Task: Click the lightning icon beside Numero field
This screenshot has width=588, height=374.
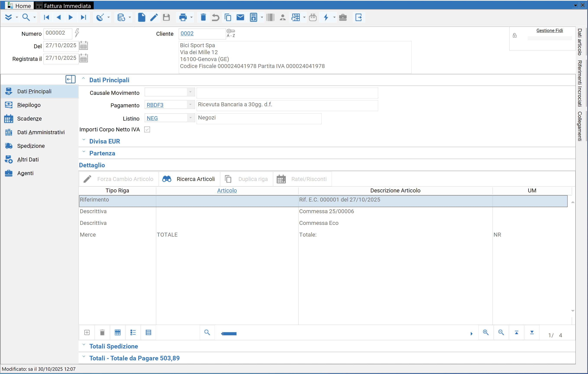Action: pos(77,33)
